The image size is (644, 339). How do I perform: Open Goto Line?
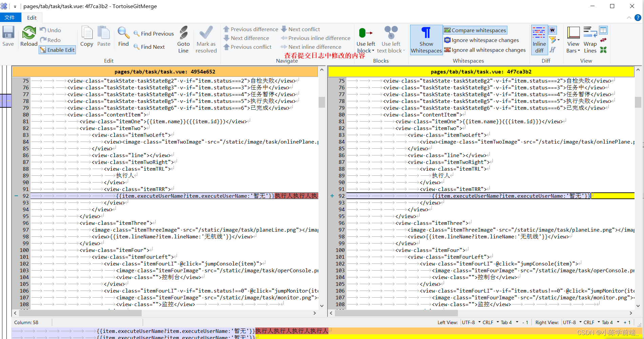click(x=183, y=39)
